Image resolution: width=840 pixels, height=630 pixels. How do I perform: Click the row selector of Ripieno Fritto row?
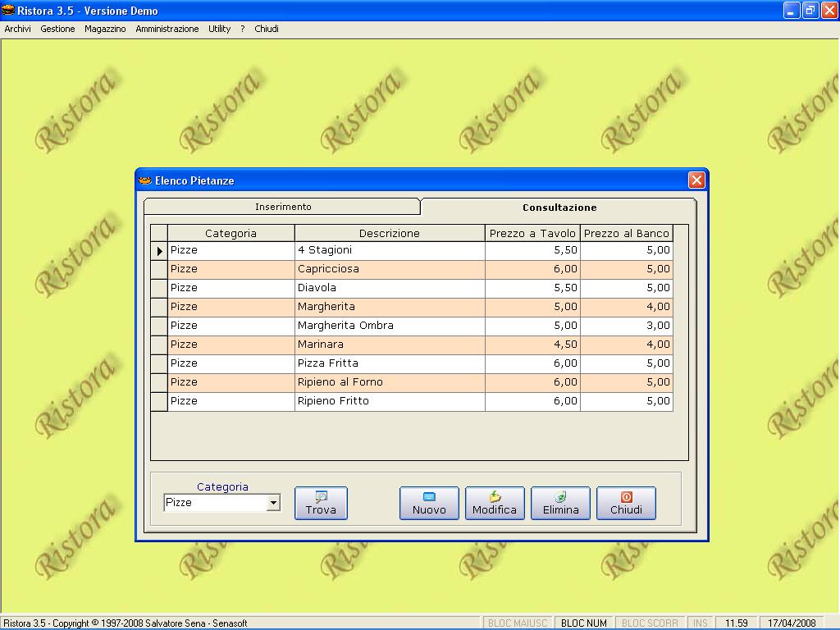tap(159, 402)
